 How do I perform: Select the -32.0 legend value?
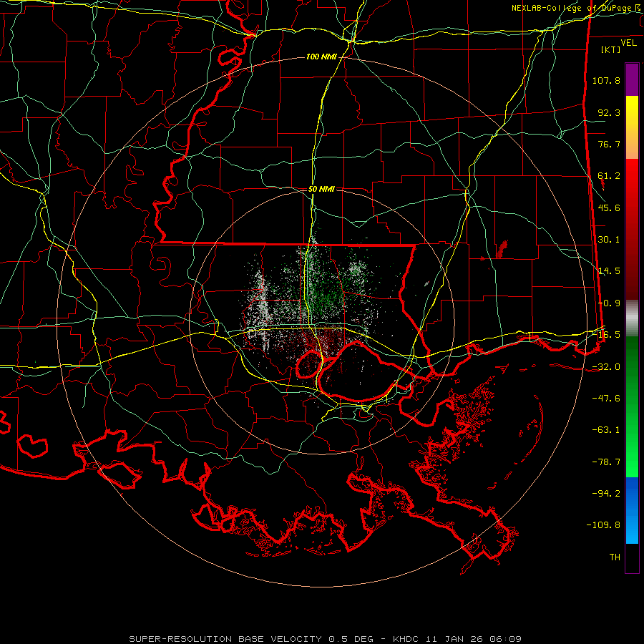pos(606,367)
